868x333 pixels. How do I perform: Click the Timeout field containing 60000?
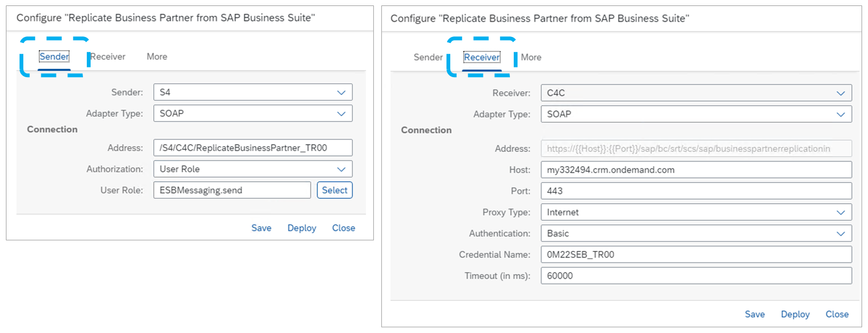point(696,276)
